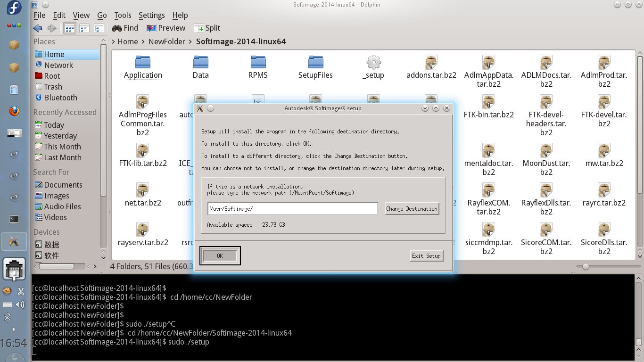Viewport: 644px width, 362px height.
Task: Select addons.tar.bz2 archive
Action: point(431,67)
